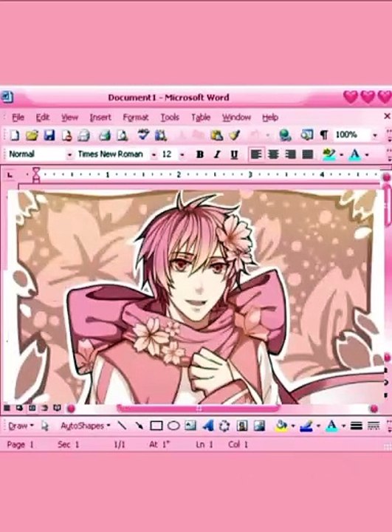Image resolution: width=392 pixels, height=532 pixels.
Task: Open the View menu
Action: tap(69, 117)
